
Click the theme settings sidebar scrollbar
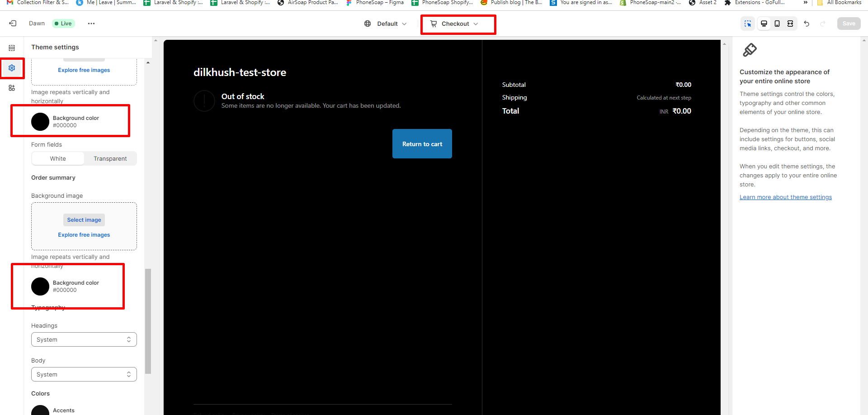(x=148, y=321)
